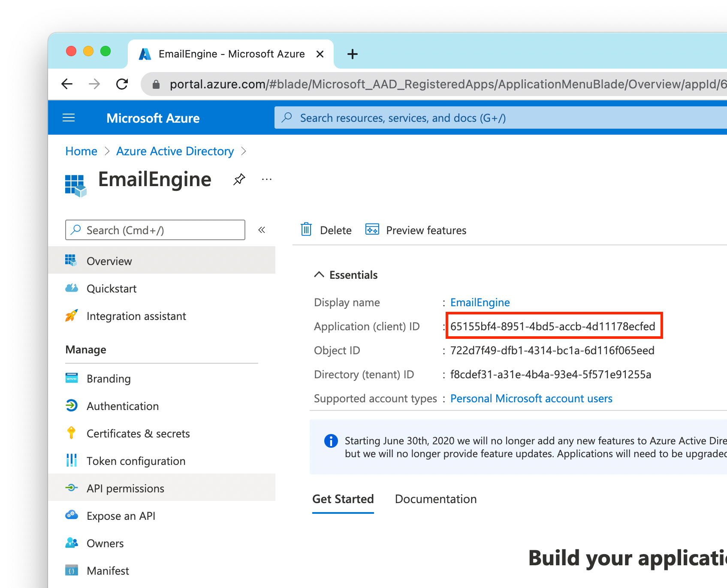Click Preview features button label

(x=426, y=230)
